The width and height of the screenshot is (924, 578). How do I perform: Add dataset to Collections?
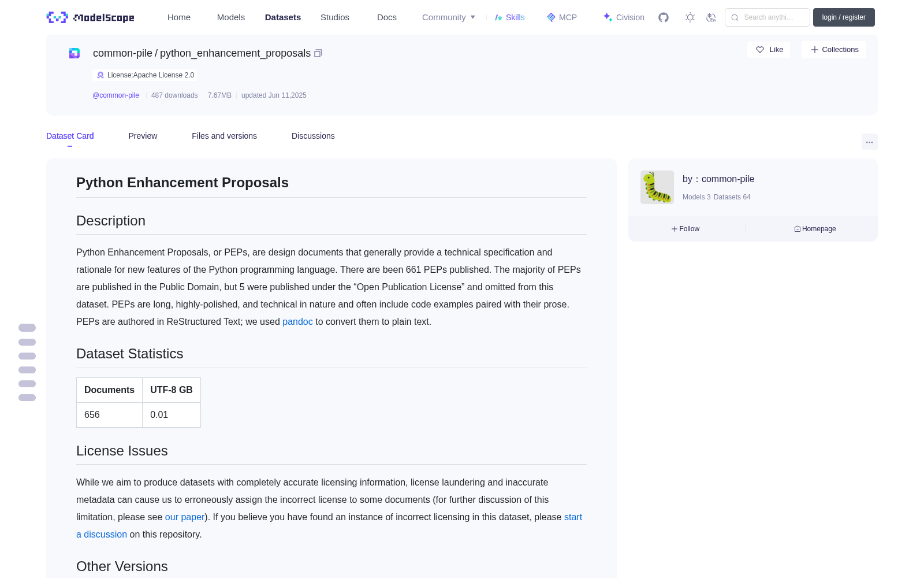(834, 50)
